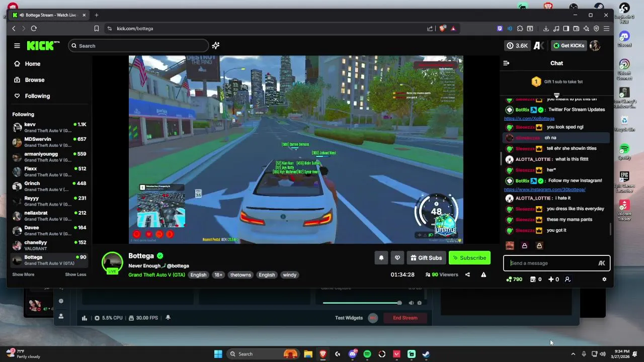Expand the chat leaderboard chevron
This screenshot has height=362, width=644.
coord(556,95)
